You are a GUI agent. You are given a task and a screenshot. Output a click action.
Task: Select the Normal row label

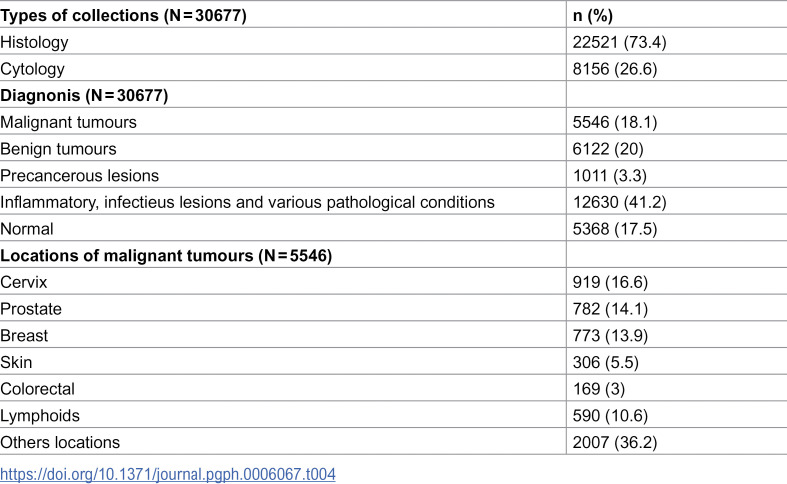[27, 229]
